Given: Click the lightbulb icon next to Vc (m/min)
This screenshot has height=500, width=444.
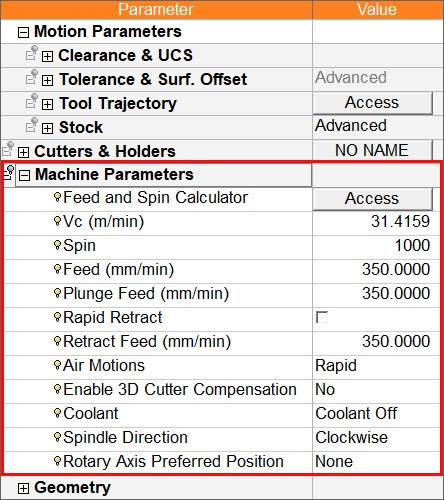Looking at the screenshot, I should point(57,221).
